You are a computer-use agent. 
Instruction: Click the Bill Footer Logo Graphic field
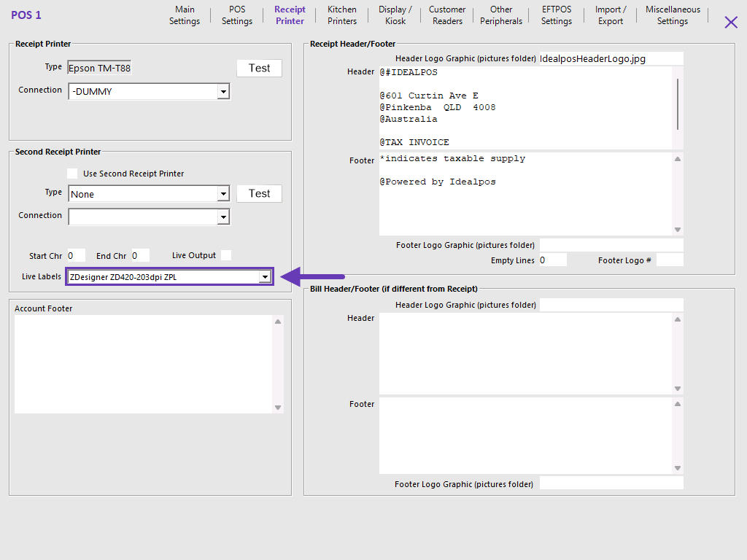pyautogui.click(x=611, y=483)
